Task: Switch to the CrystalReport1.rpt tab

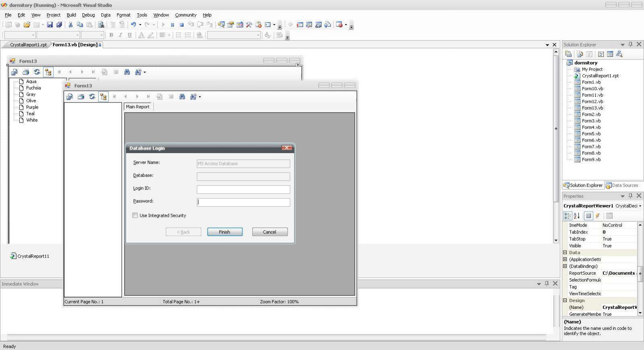Action: coord(29,45)
